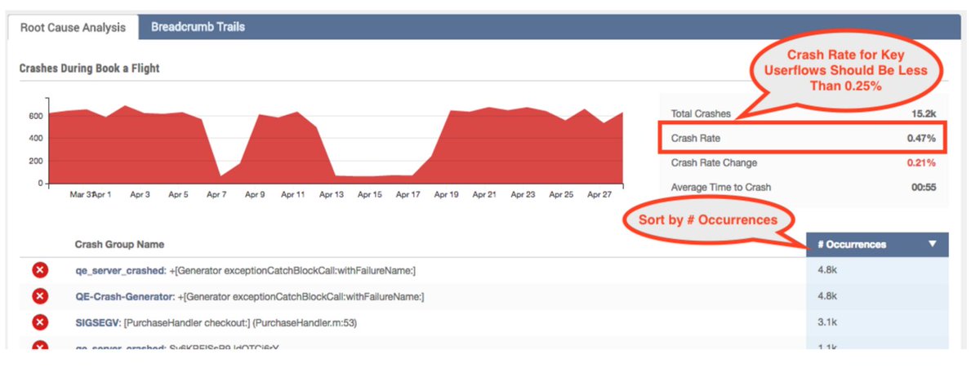Select the Average Time to Crash 00:55 value
The height and width of the screenshot is (368, 980).
(924, 187)
